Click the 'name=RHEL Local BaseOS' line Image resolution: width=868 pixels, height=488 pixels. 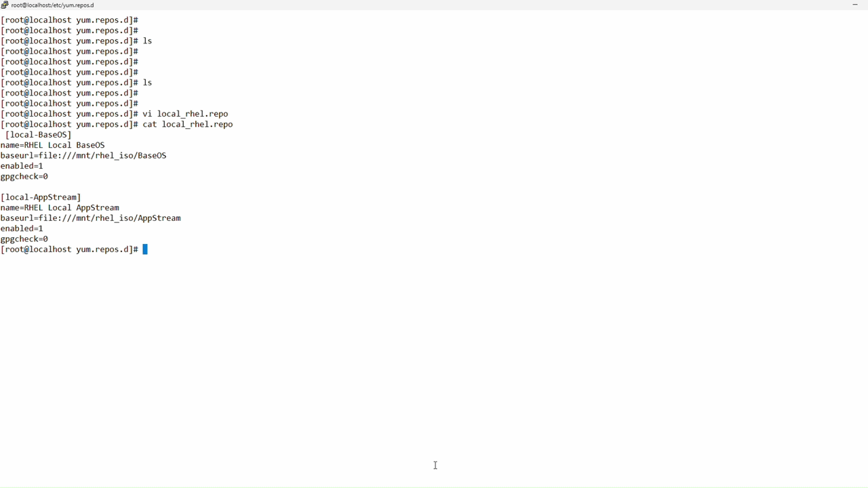pos(53,145)
